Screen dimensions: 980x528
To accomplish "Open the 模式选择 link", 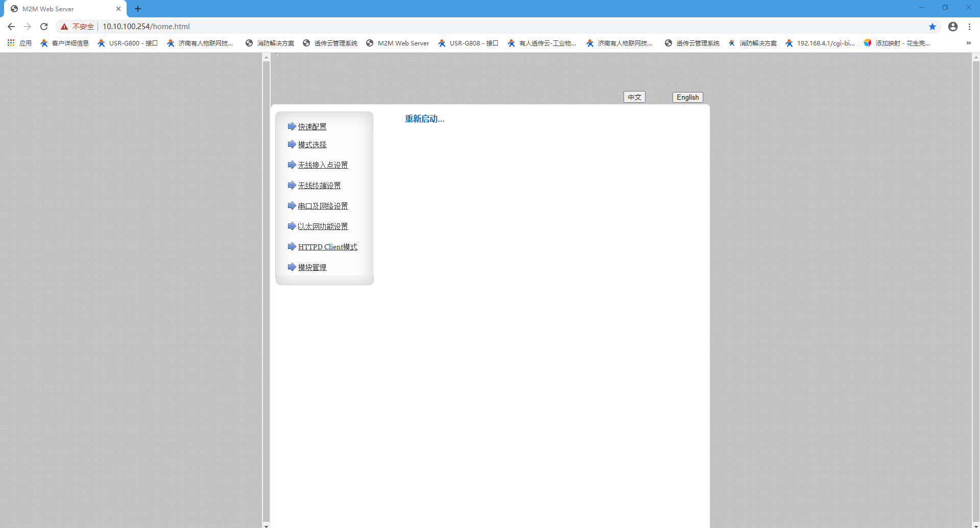I will (312, 145).
